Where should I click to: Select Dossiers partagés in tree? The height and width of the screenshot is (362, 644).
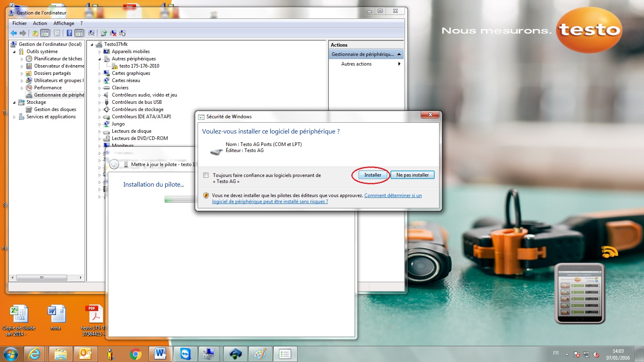[x=52, y=73]
